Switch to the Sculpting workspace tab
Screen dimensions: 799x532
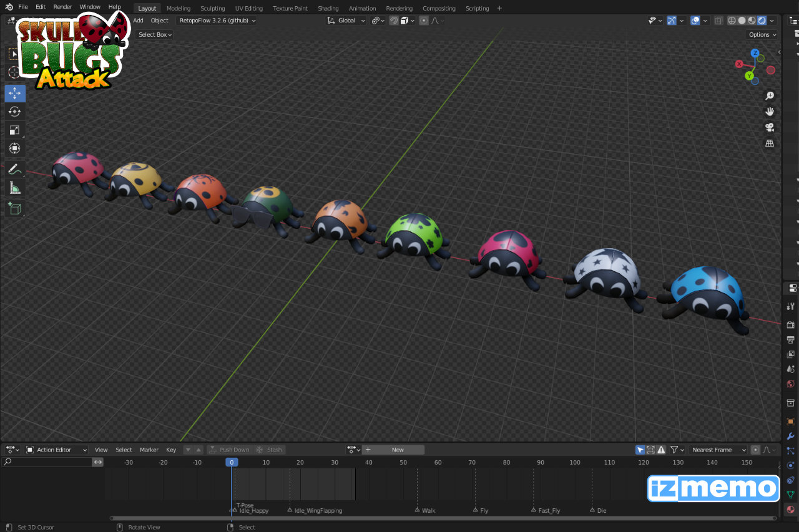point(212,8)
